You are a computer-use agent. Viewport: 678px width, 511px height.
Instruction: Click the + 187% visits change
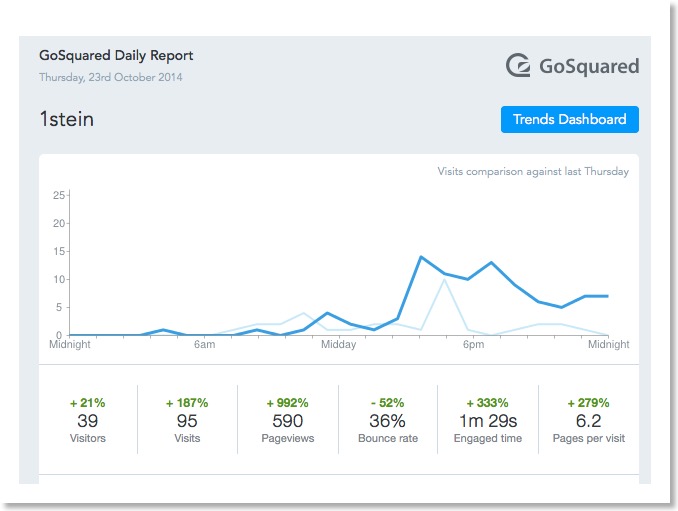click(x=187, y=403)
